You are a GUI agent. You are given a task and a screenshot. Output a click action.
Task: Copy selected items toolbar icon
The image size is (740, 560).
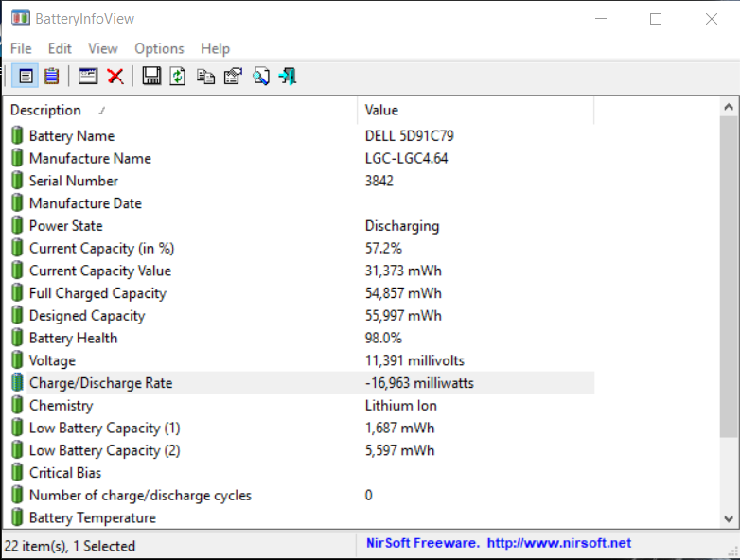point(205,77)
